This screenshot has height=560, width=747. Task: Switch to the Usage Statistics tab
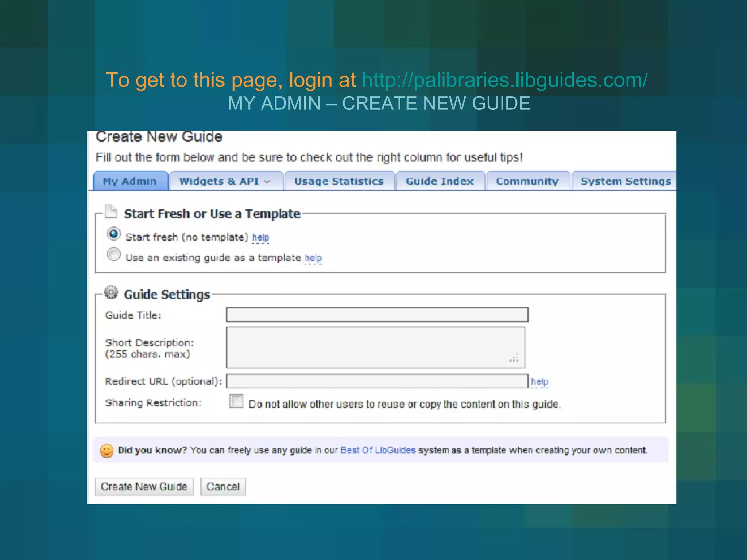coord(339,181)
